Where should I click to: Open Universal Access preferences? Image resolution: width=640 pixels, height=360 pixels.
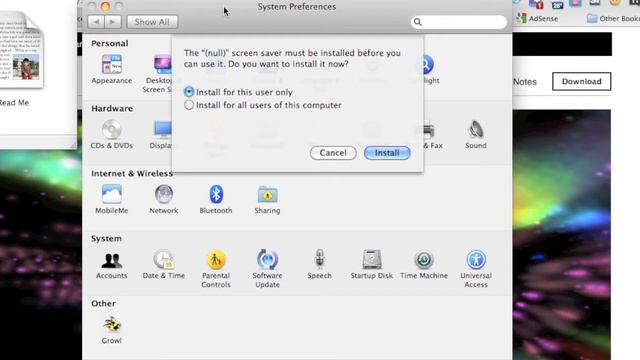click(476, 269)
